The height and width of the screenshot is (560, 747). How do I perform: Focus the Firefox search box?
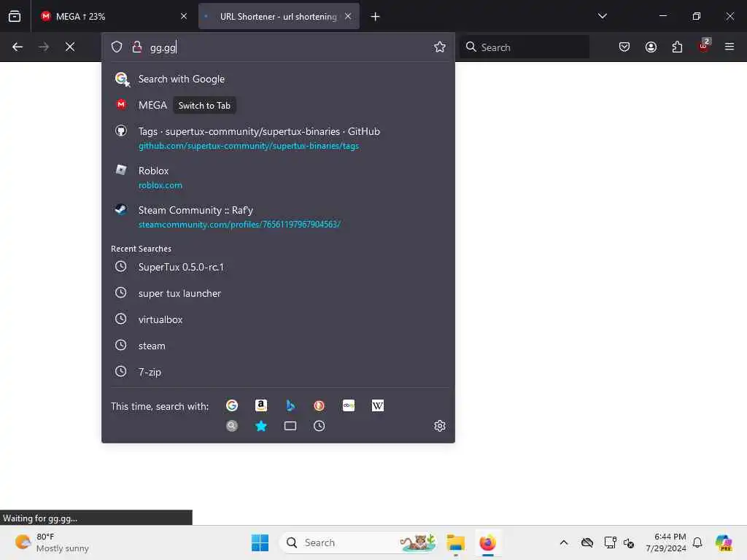[525, 47]
